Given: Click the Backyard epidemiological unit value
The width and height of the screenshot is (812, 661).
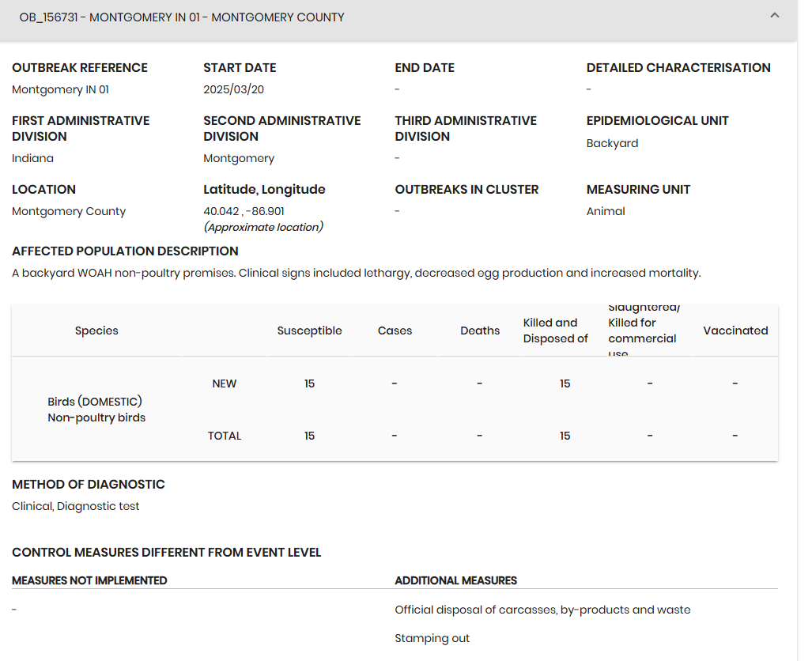Looking at the screenshot, I should (x=612, y=143).
